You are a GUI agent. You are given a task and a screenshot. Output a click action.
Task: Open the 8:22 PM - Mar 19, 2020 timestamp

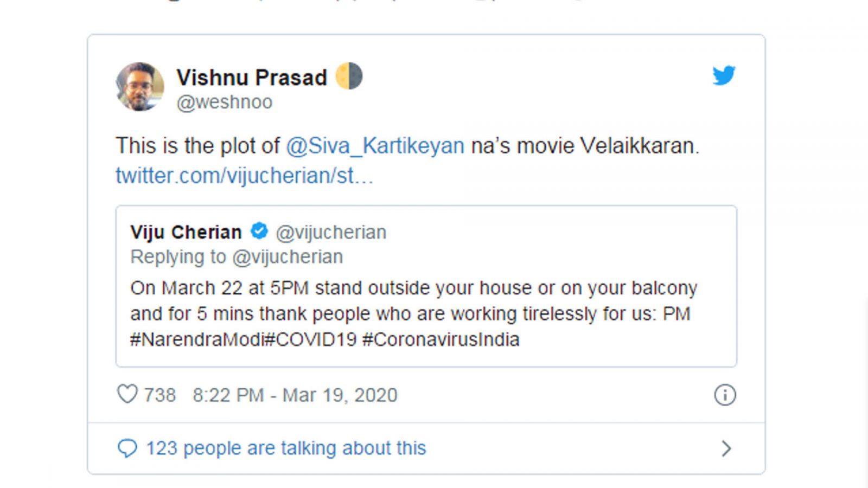pos(295,395)
